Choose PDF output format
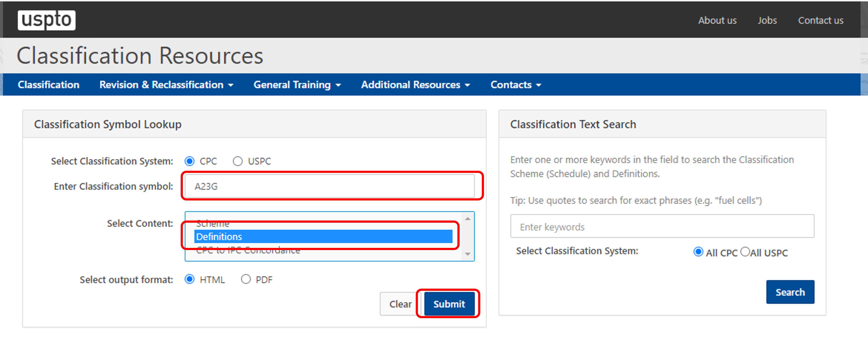 [246, 279]
